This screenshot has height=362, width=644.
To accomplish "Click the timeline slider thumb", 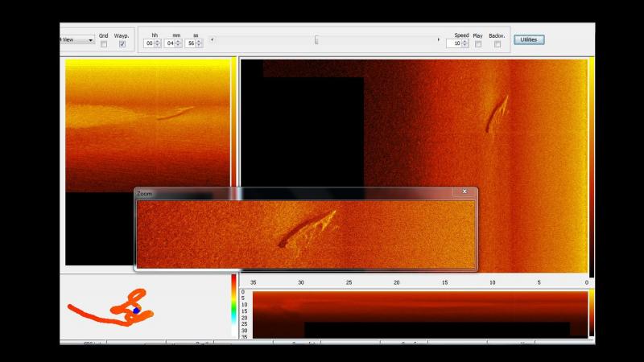I will point(316,39).
